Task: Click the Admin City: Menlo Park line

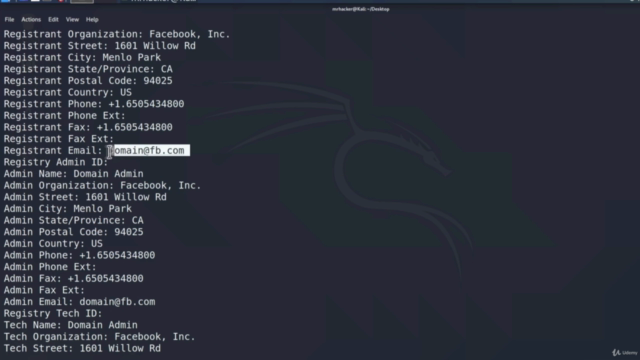Action: tap(68, 209)
